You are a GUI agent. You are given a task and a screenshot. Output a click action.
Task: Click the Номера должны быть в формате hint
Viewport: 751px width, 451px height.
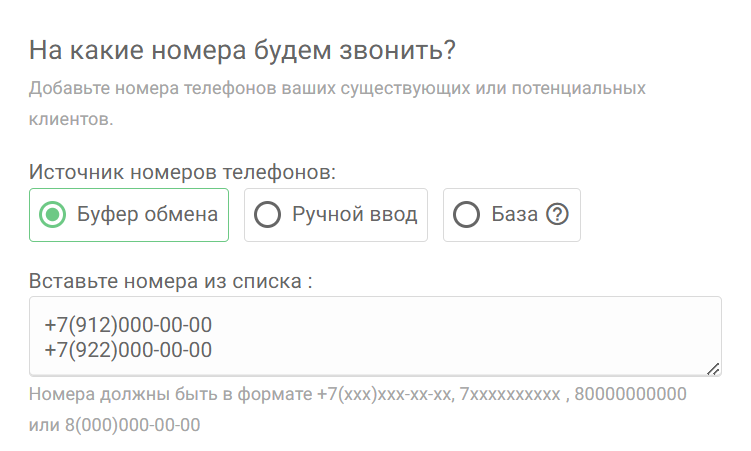pyautogui.click(x=170, y=395)
